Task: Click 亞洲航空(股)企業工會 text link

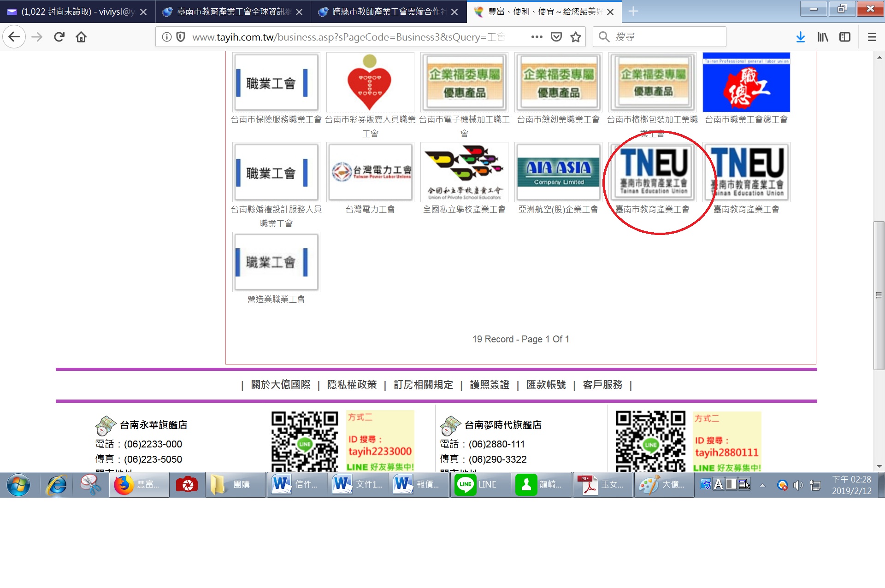Action: pyautogui.click(x=558, y=209)
